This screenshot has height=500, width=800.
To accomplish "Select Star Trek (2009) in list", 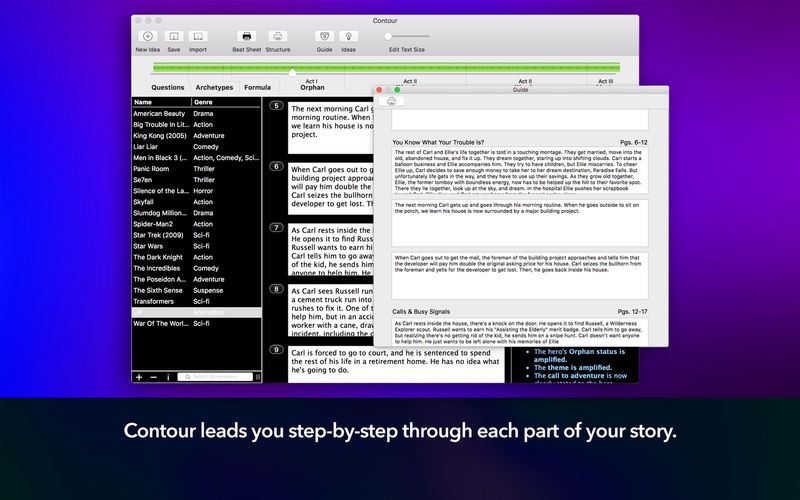I will [196, 235].
